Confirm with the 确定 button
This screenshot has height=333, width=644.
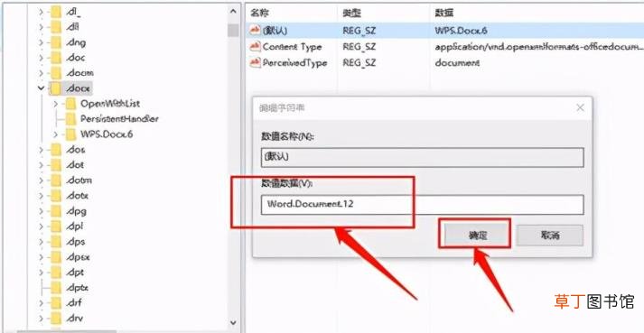tap(478, 236)
